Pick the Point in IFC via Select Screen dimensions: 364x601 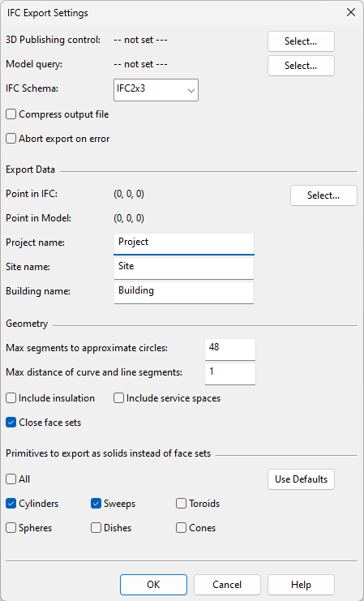click(x=323, y=195)
